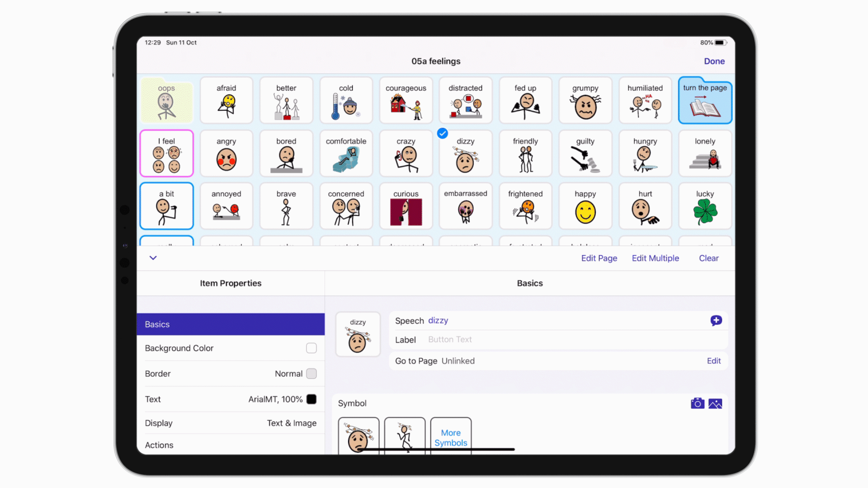The image size is (868, 488).
Task: Switch to Edit Multiple mode
Action: (x=655, y=258)
